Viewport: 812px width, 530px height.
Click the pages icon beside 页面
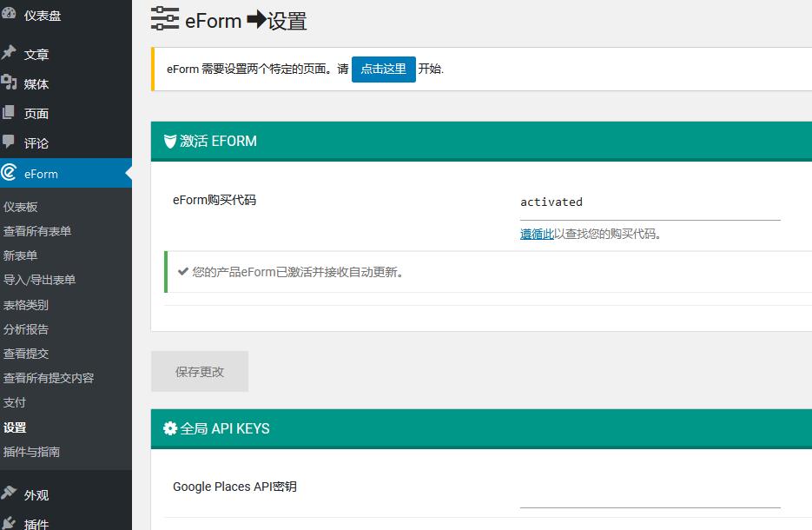coord(9,112)
